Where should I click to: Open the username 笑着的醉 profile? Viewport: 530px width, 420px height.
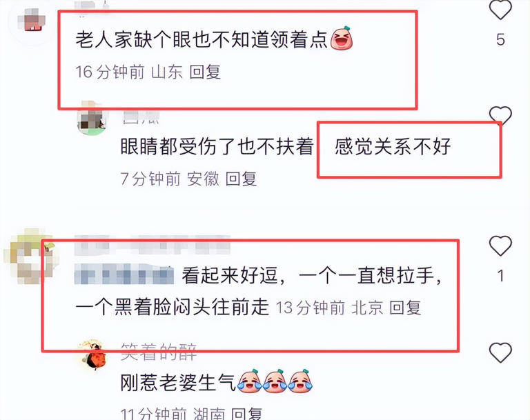click(159, 352)
